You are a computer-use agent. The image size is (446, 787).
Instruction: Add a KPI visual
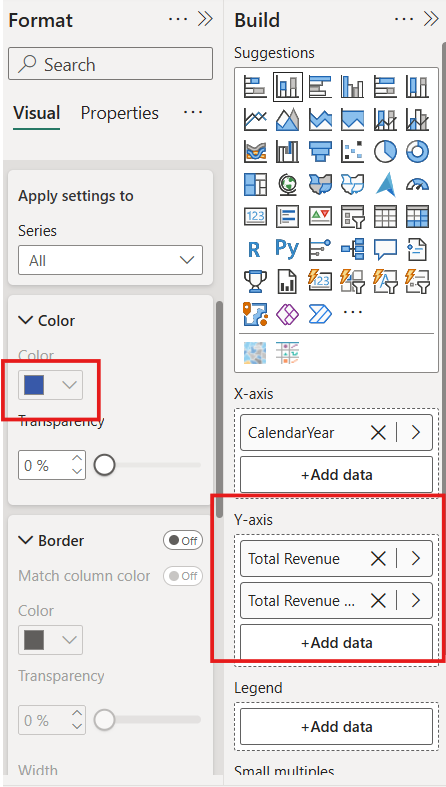click(320, 216)
